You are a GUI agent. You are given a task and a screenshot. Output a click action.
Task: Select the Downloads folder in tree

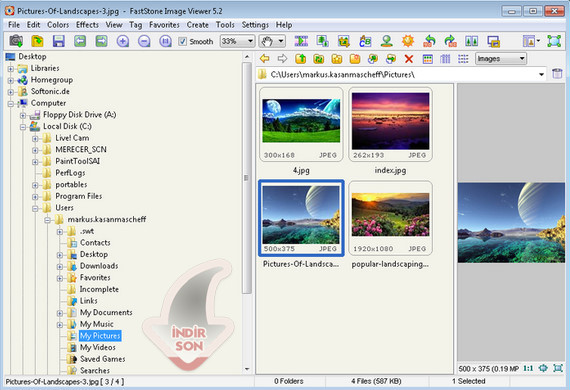[99, 266]
